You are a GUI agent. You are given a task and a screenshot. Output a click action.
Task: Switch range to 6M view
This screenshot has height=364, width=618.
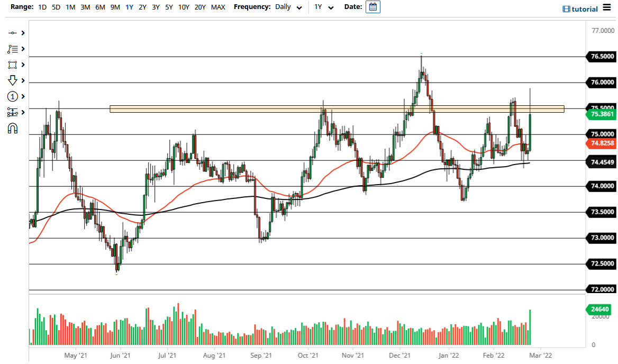click(x=100, y=7)
